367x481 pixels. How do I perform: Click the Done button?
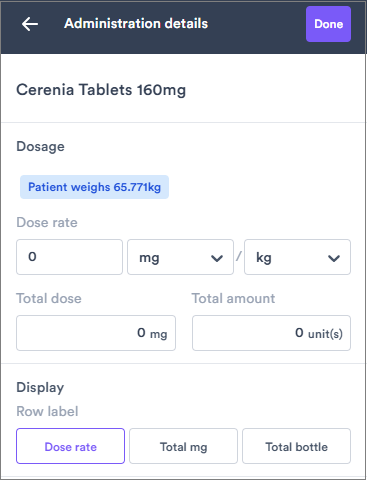pyautogui.click(x=328, y=24)
